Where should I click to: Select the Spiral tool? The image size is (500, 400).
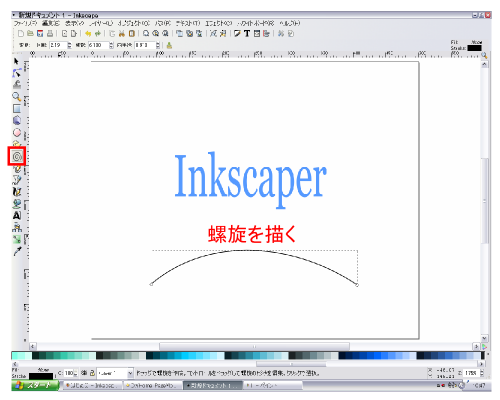(x=17, y=156)
